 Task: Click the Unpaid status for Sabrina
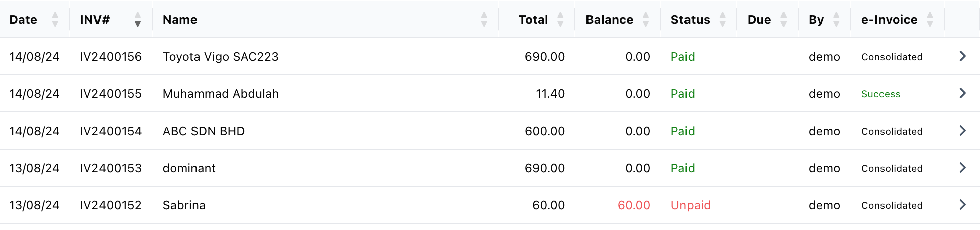[691, 205]
